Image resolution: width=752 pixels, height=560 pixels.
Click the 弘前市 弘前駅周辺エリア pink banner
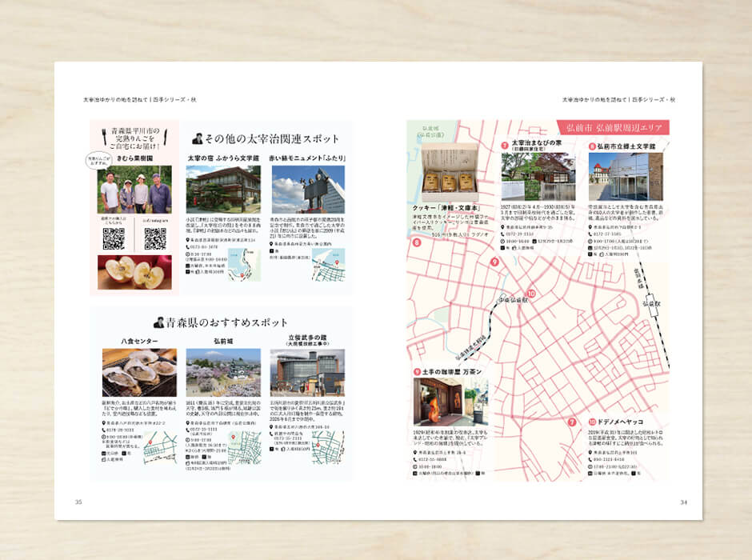click(614, 128)
